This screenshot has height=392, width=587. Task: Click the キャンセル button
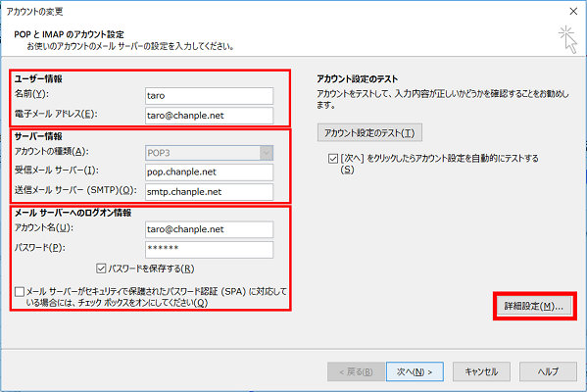click(481, 371)
